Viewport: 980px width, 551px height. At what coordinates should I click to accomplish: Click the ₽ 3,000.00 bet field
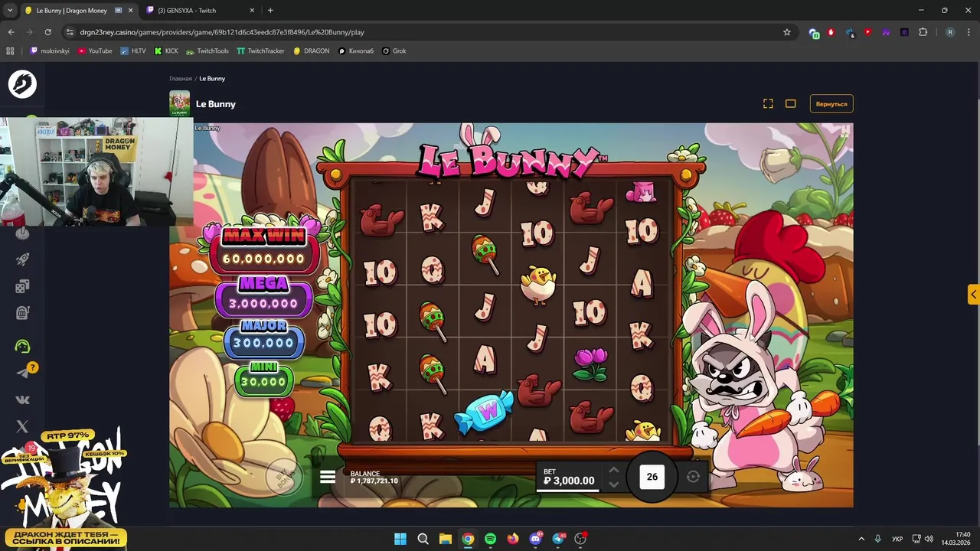(569, 477)
